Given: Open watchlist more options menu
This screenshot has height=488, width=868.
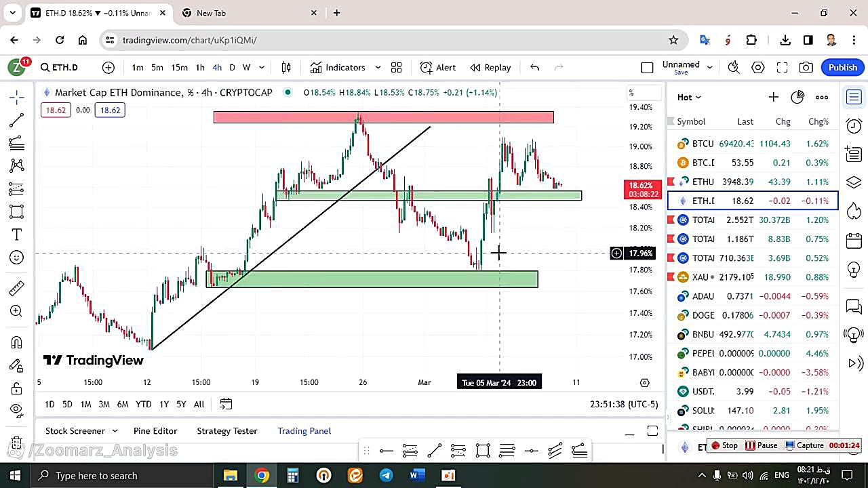Looking at the screenshot, I should (x=822, y=97).
